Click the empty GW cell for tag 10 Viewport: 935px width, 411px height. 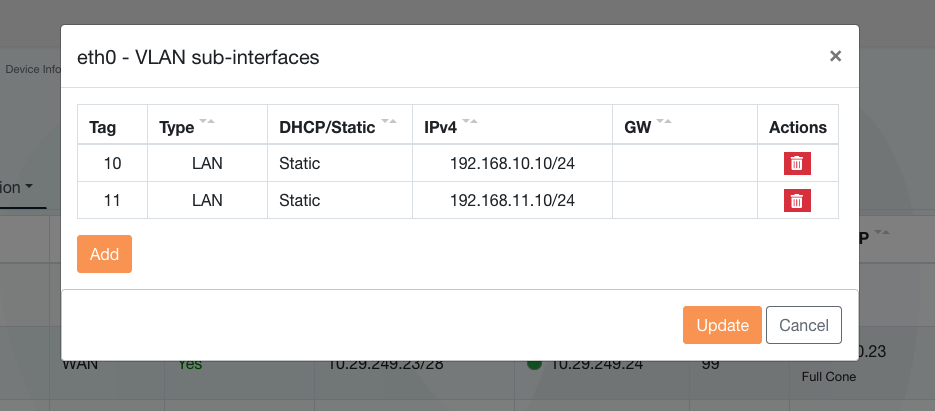click(x=684, y=163)
